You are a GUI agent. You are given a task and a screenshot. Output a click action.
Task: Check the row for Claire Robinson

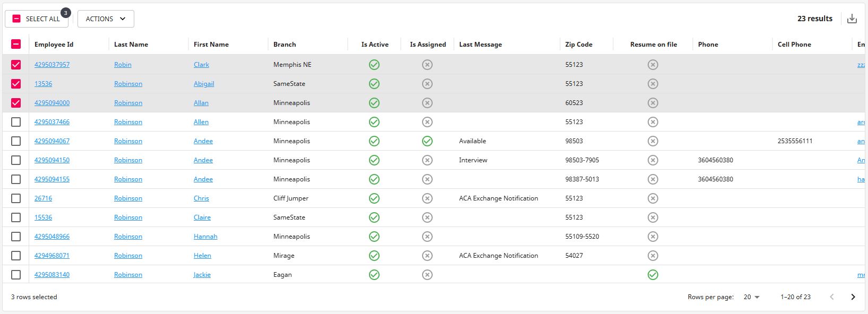coord(16,217)
